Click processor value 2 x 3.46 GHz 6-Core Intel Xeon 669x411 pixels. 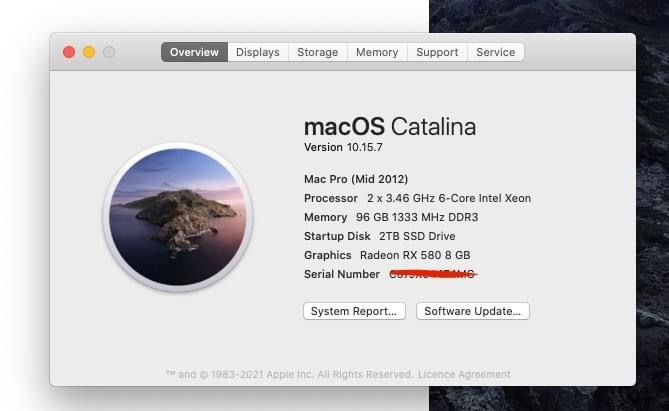[x=449, y=198]
